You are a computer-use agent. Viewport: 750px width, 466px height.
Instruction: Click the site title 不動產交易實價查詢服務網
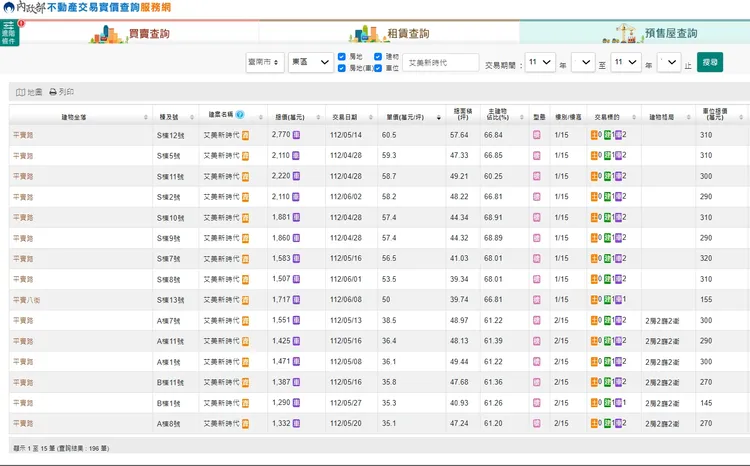coord(109,7)
